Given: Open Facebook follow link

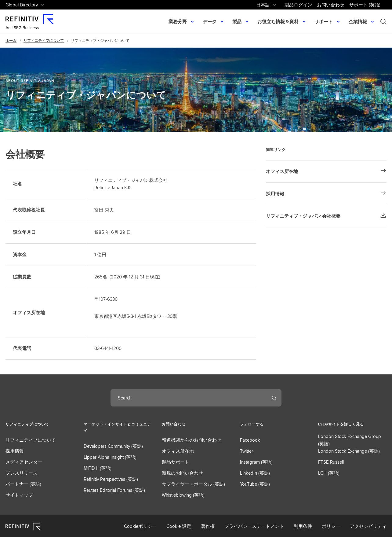Looking at the screenshot, I should pyautogui.click(x=250, y=440).
